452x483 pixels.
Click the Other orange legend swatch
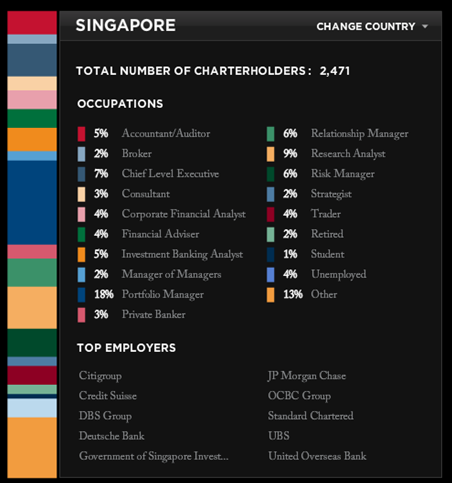click(x=271, y=295)
